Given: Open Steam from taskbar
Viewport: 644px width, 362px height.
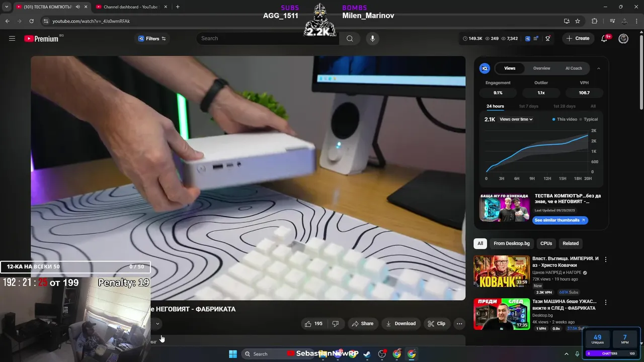Looking at the screenshot, I should (x=367, y=354).
